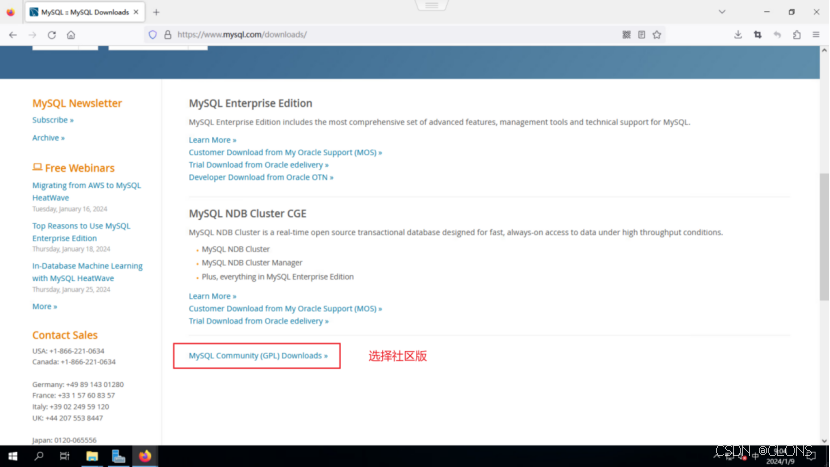
Task: Show site security info via padlock icon
Action: tap(168, 35)
